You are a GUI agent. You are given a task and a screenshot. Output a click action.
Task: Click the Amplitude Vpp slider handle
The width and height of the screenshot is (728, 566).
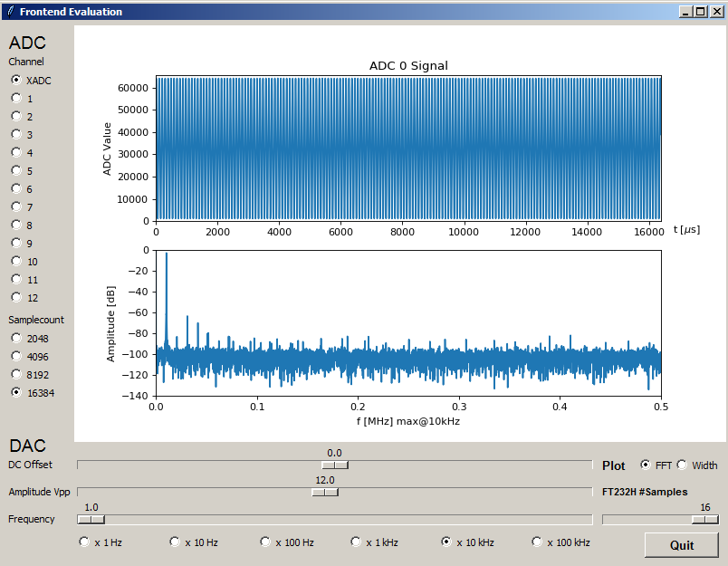(x=325, y=493)
